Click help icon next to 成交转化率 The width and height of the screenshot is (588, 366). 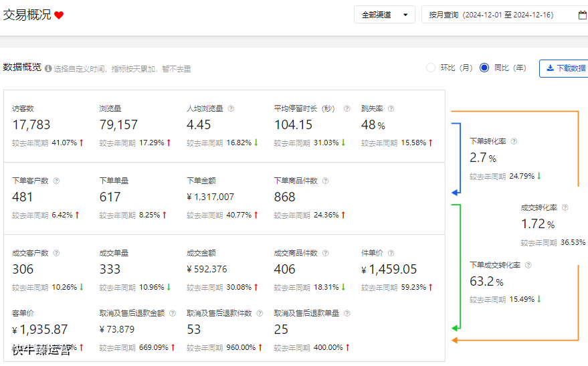pyautogui.click(x=565, y=208)
